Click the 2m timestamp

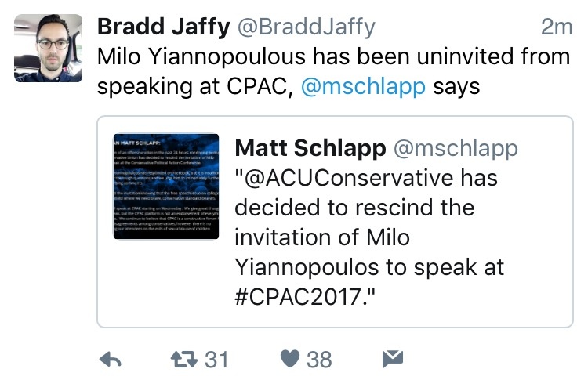(557, 27)
